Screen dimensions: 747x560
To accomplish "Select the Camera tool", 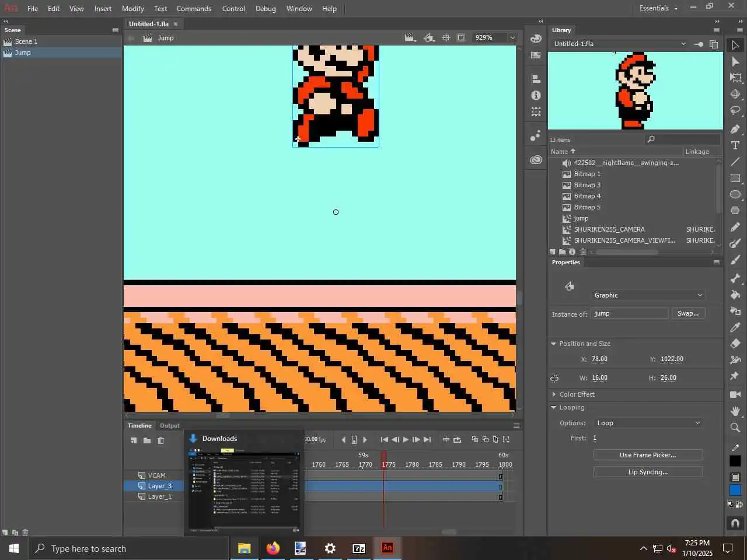I will tap(735, 395).
